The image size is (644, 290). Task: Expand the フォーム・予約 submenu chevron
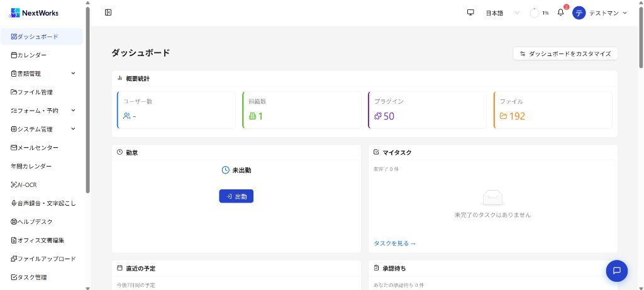tap(73, 110)
